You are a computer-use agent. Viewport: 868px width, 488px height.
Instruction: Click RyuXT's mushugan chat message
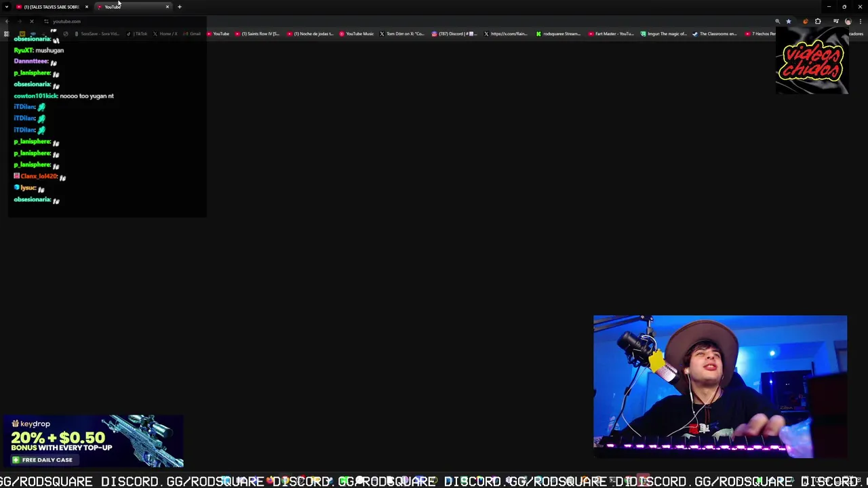(x=39, y=50)
